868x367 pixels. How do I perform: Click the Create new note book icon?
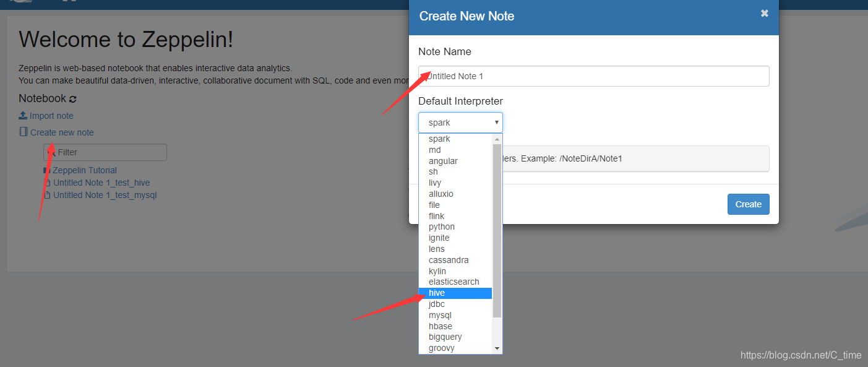pyautogui.click(x=24, y=132)
